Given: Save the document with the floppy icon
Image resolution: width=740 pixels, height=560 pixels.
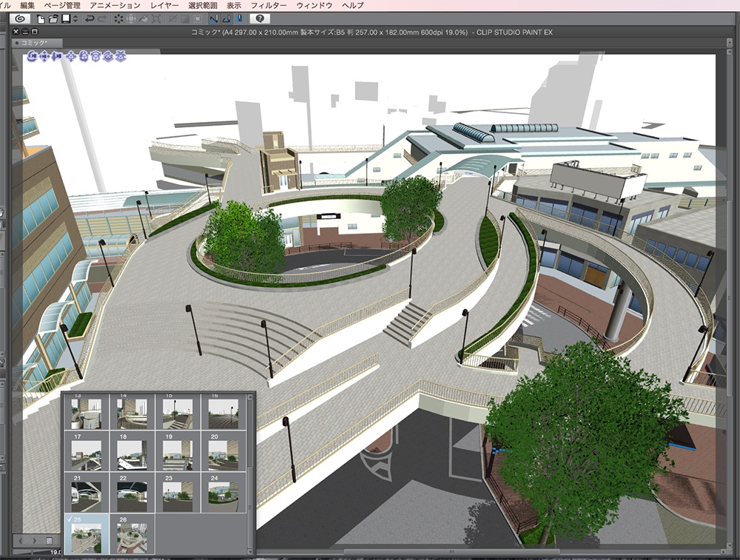Looking at the screenshot, I should [x=66, y=19].
